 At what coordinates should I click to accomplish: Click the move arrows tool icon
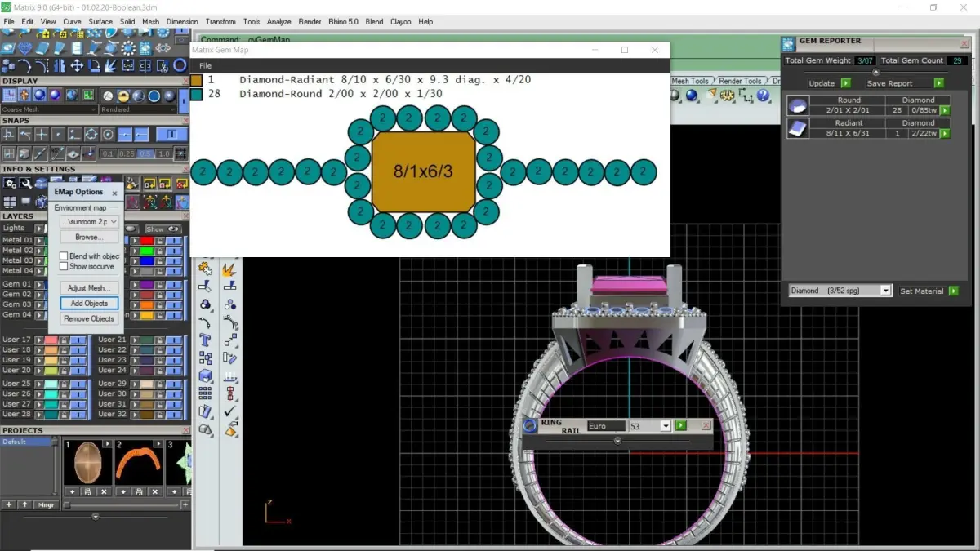pyautogui.click(x=76, y=66)
